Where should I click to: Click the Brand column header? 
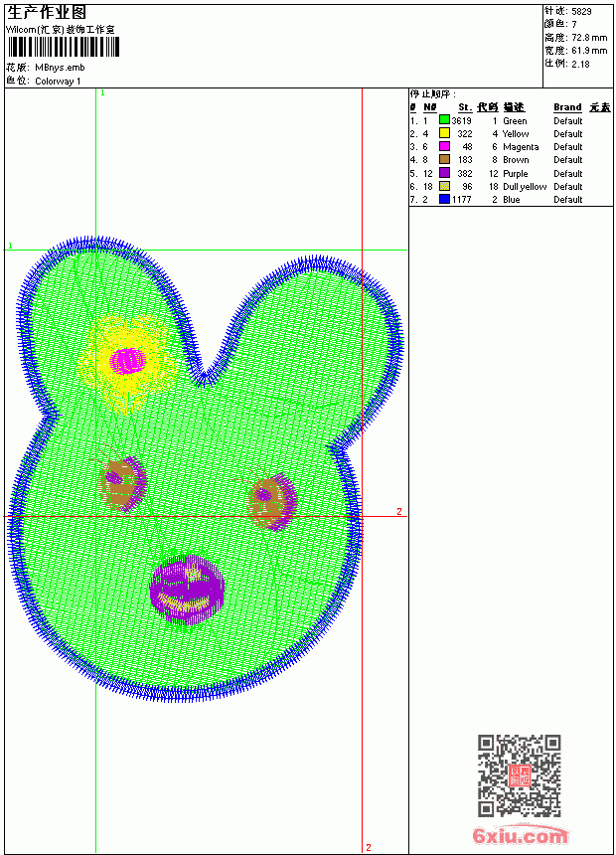(567, 107)
